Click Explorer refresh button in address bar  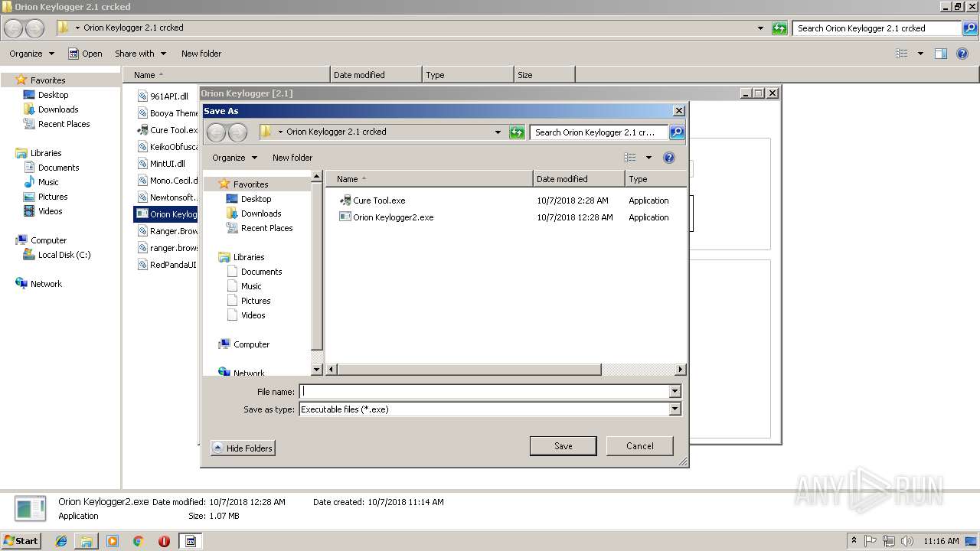coord(779,28)
